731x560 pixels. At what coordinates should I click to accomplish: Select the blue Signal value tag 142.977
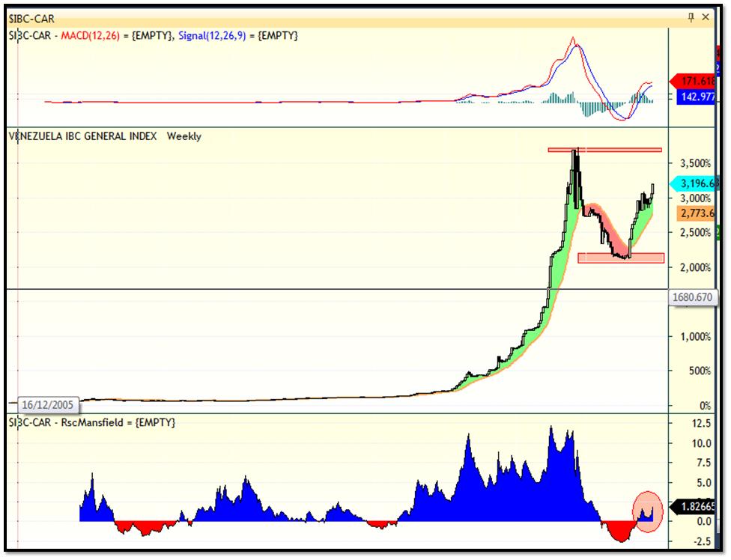[x=696, y=97]
